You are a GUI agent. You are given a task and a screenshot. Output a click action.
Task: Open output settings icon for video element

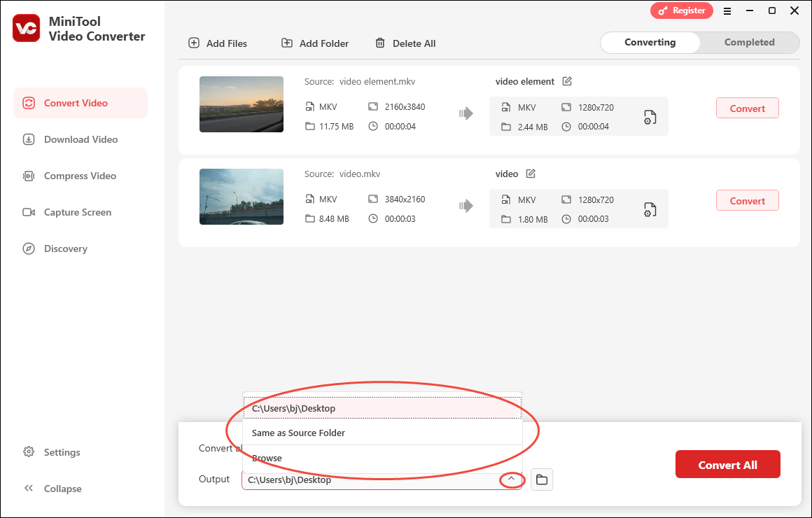coord(650,117)
